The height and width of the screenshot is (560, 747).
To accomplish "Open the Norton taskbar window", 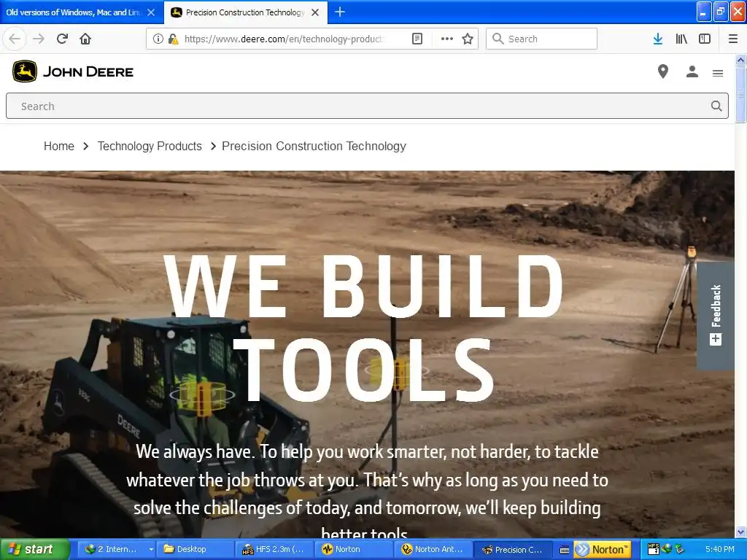I will pos(352,549).
